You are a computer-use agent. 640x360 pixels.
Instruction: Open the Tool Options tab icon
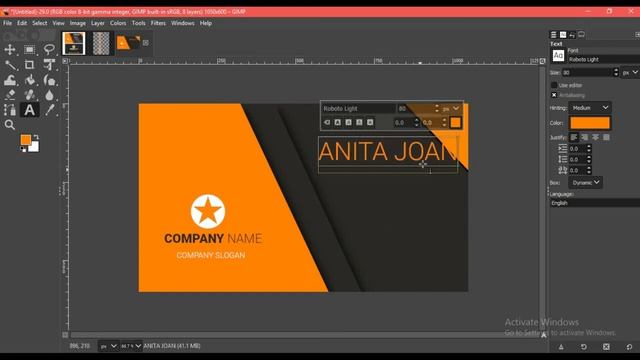(553, 35)
